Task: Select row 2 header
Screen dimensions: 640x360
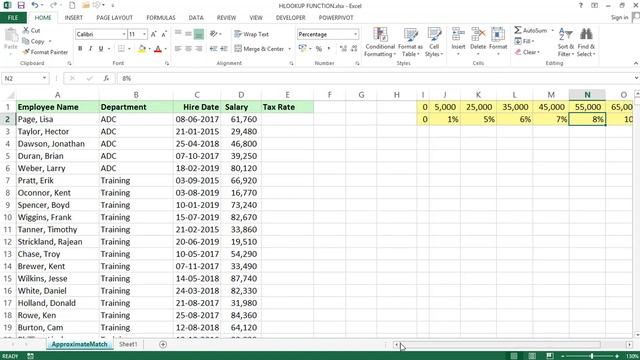Action: point(7,119)
